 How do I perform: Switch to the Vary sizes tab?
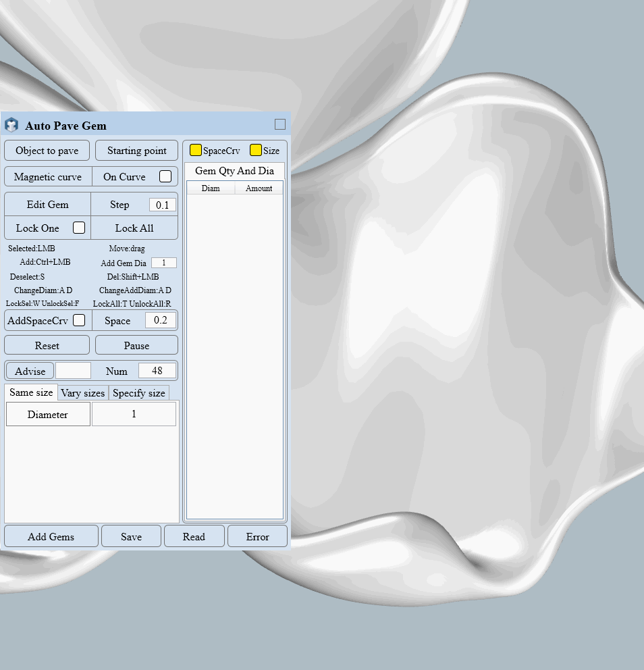click(x=83, y=393)
